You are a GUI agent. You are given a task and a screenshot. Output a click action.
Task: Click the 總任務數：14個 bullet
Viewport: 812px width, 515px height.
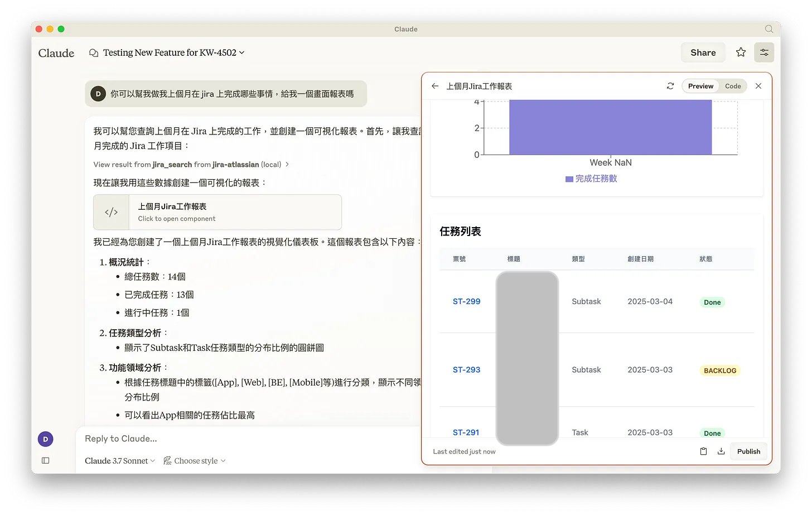click(155, 277)
